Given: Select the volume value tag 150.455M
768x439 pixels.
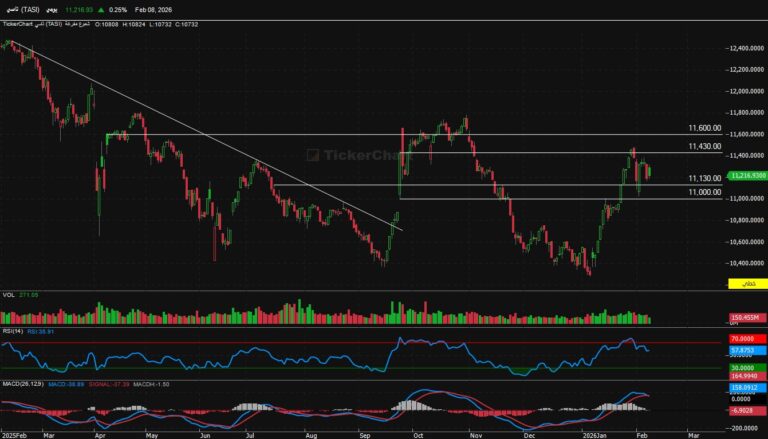Looking at the screenshot, I should click(745, 316).
